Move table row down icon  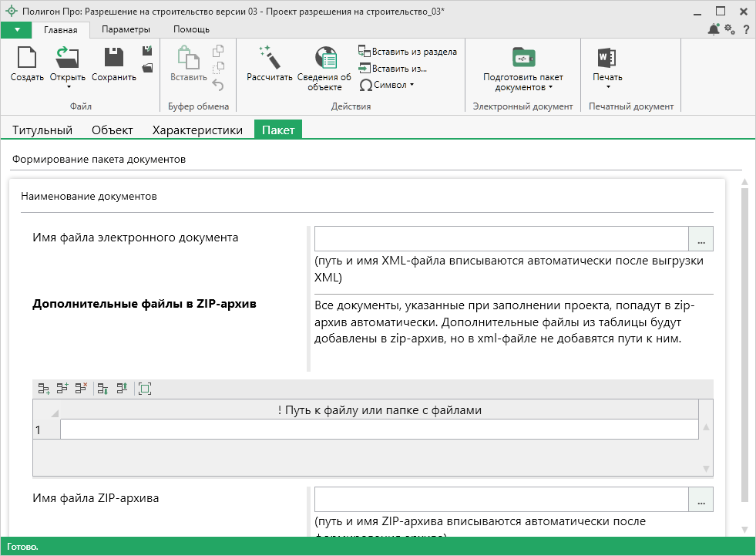tap(102, 389)
